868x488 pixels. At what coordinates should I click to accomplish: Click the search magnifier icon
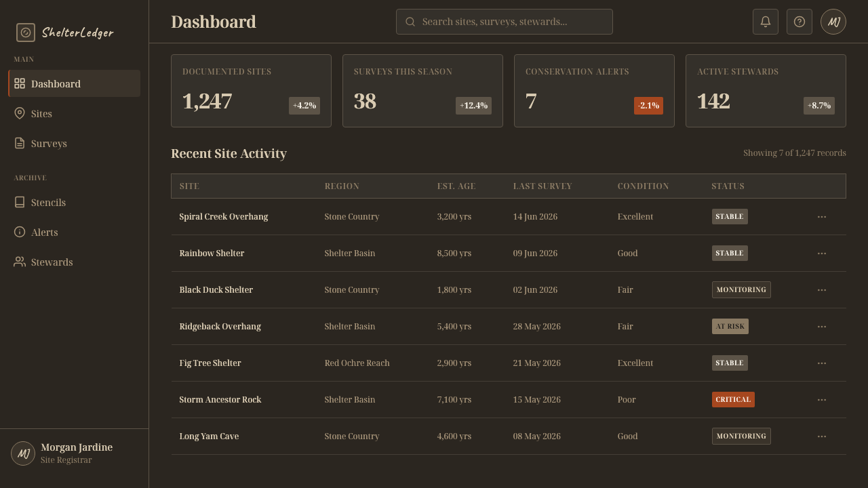pyautogui.click(x=410, y=22)
